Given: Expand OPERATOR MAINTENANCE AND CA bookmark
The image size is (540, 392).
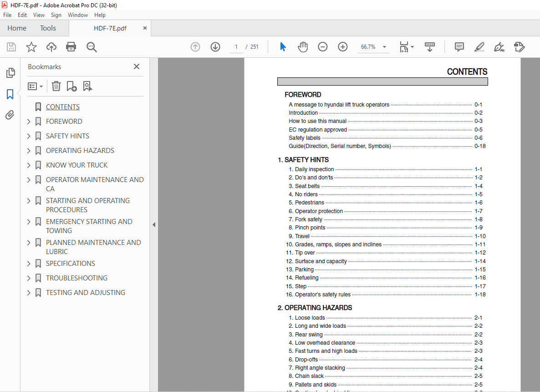Looking at the screenshot, I should click(x=29, y=180).
